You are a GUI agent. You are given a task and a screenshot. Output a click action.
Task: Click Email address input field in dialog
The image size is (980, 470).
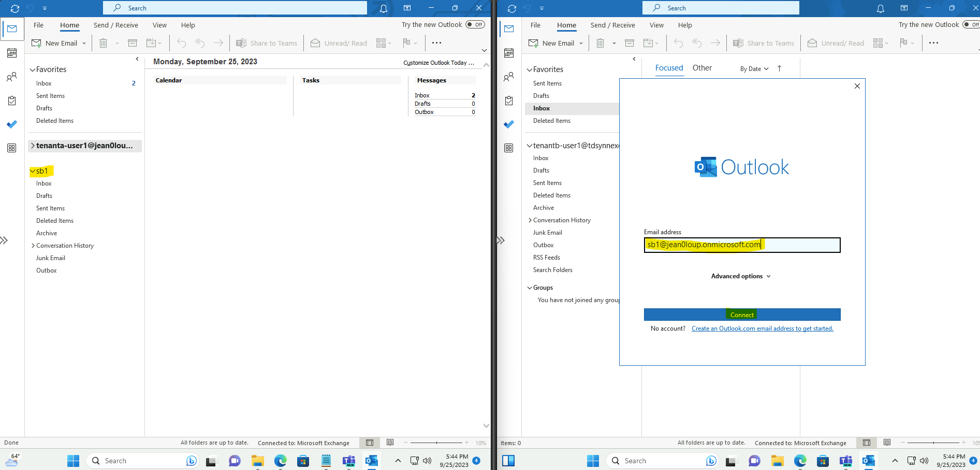(x=742, y=245)
